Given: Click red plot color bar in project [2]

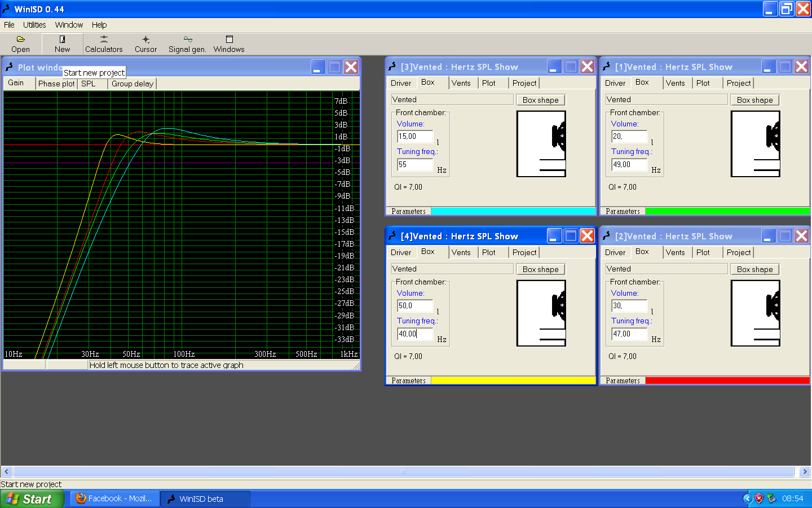Looking at the screenshot, I should (x=727, y=380).
